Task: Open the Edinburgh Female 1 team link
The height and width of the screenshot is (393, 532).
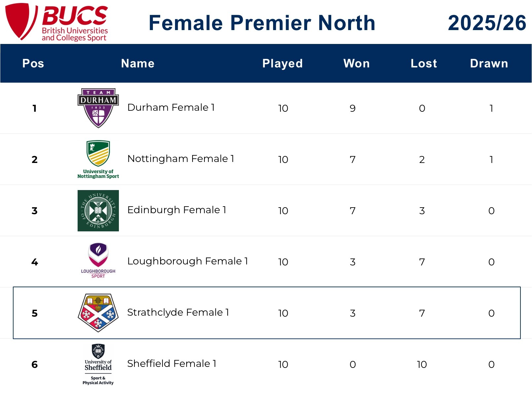Action: tap(177, 210)
